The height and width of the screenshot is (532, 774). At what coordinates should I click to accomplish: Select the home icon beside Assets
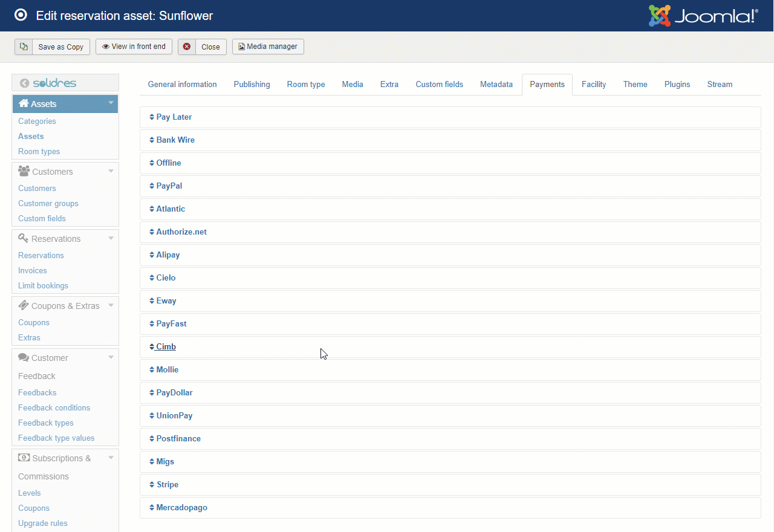pyautogui.click(x=22, y=103)
